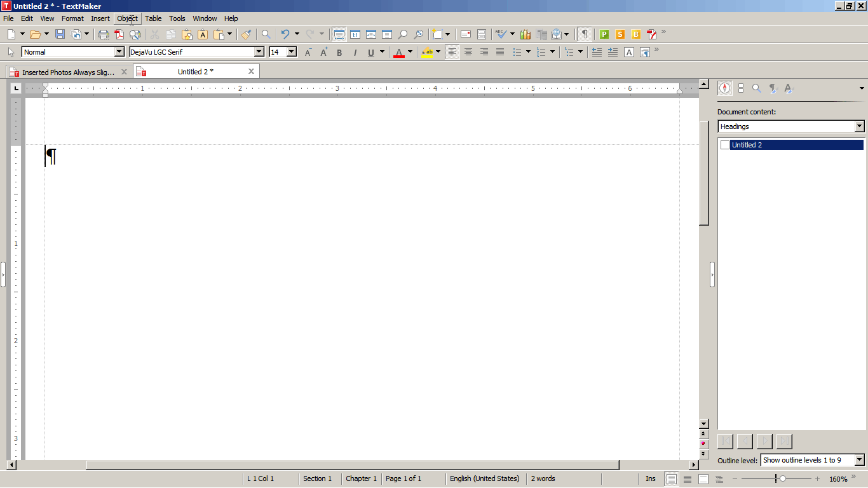Open the font name dropdown
This screenshot has width=868, height=488.
click(259, 52)
